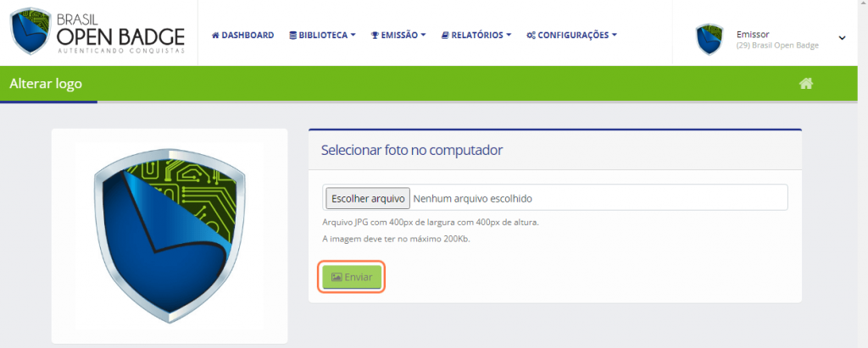Click the house icon beside DASHBOARD

pos(215,35)
